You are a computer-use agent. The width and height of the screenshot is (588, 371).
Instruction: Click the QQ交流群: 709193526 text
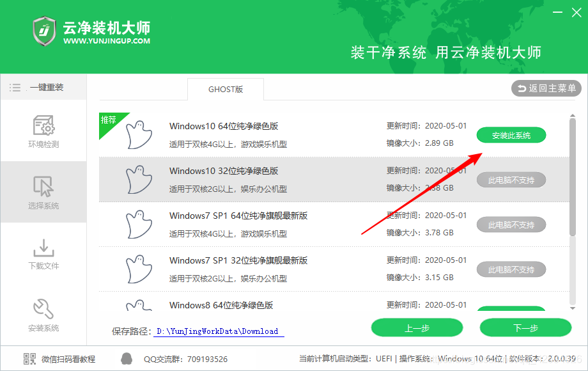(x=185, y=359)
